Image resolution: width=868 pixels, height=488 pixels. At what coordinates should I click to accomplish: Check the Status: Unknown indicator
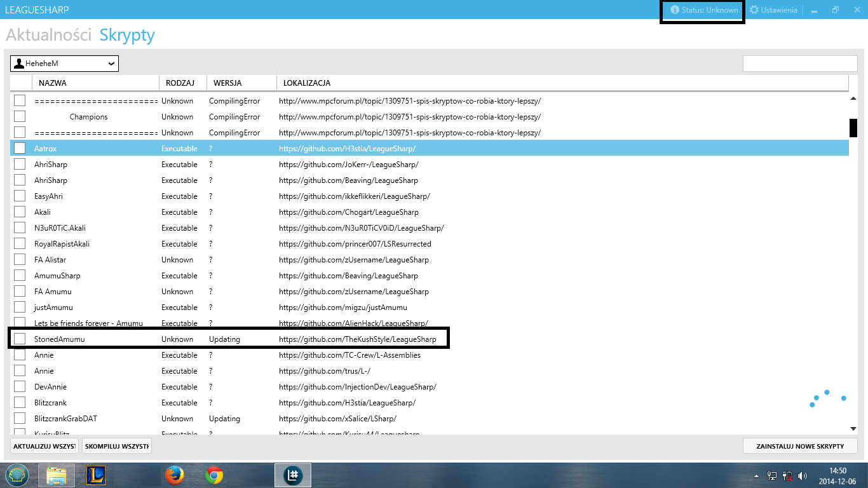click(x=704, y=10)
